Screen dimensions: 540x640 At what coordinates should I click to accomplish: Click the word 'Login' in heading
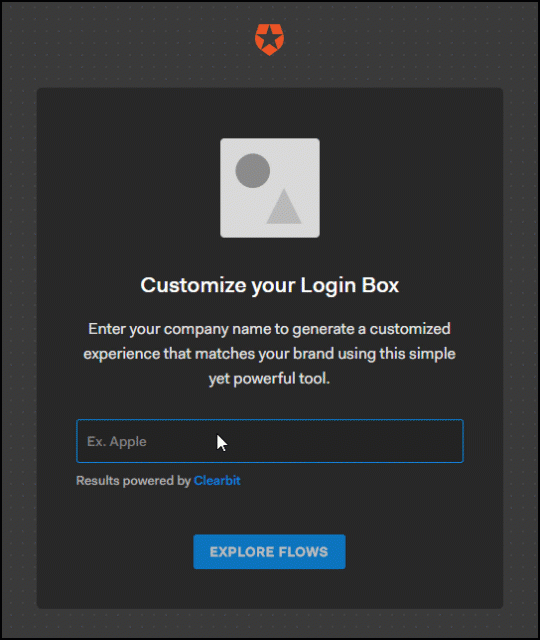point(329,285)
